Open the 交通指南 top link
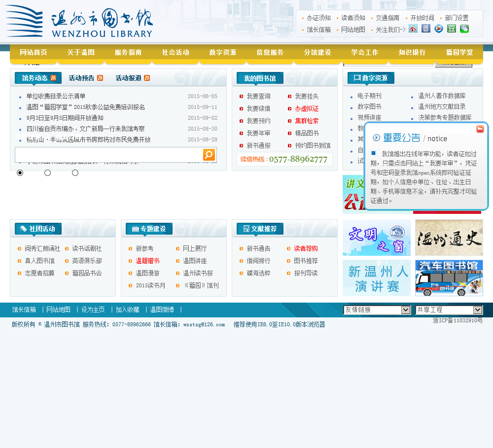 [387, 18]
